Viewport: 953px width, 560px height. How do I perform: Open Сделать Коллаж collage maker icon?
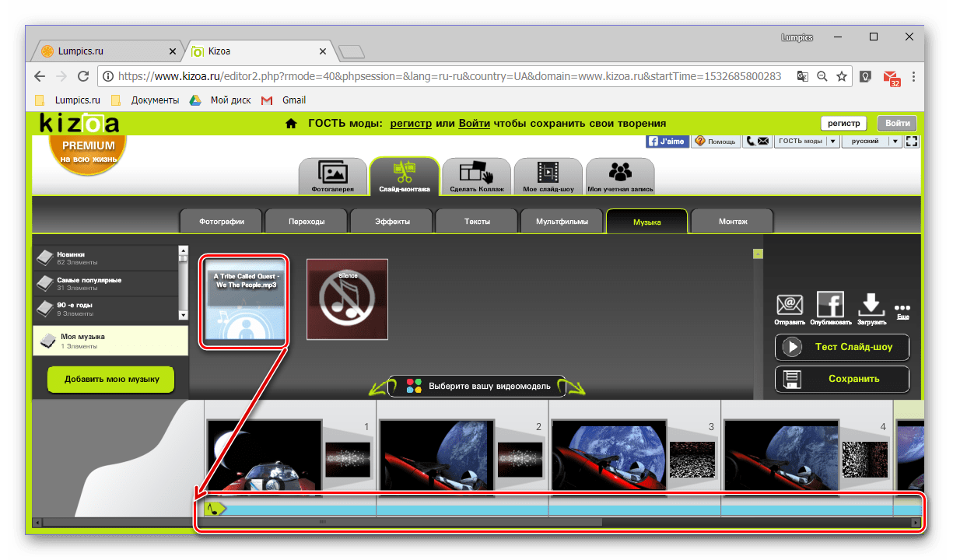[x=476, y=176]
